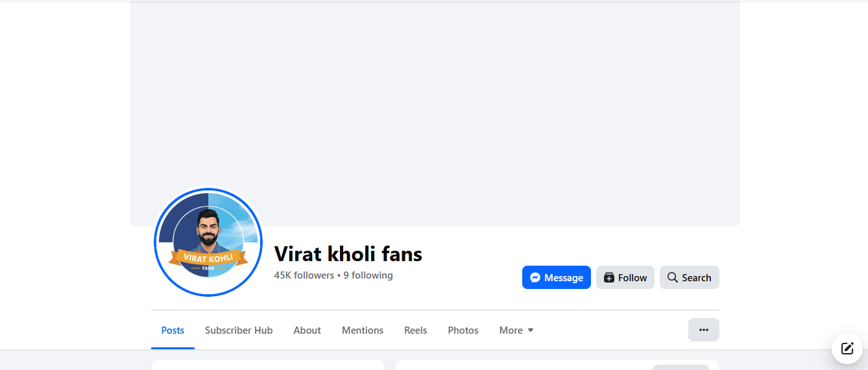
Task: Click the Follow button's plus-box icon
Action: (x=609, y=277)
